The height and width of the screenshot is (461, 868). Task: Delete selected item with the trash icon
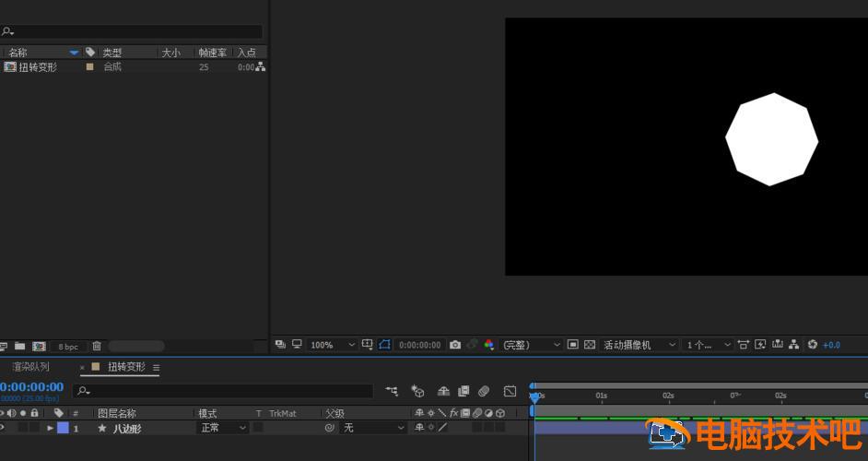pyautogui.click(x=97, y=347)
